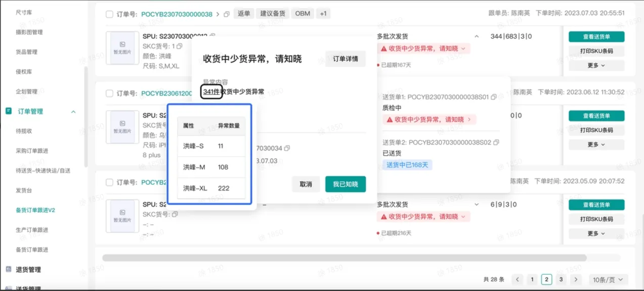Open 10条/页 page size dropdown
Image resolution: width=644 pixels, height=291 pixels.
tap(608, 279)
